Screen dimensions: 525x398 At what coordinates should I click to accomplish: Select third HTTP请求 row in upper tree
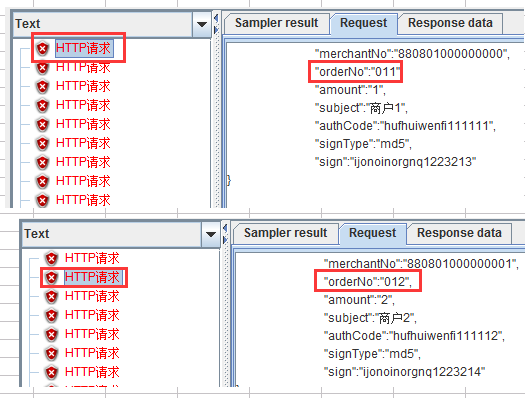pos(83,86)
